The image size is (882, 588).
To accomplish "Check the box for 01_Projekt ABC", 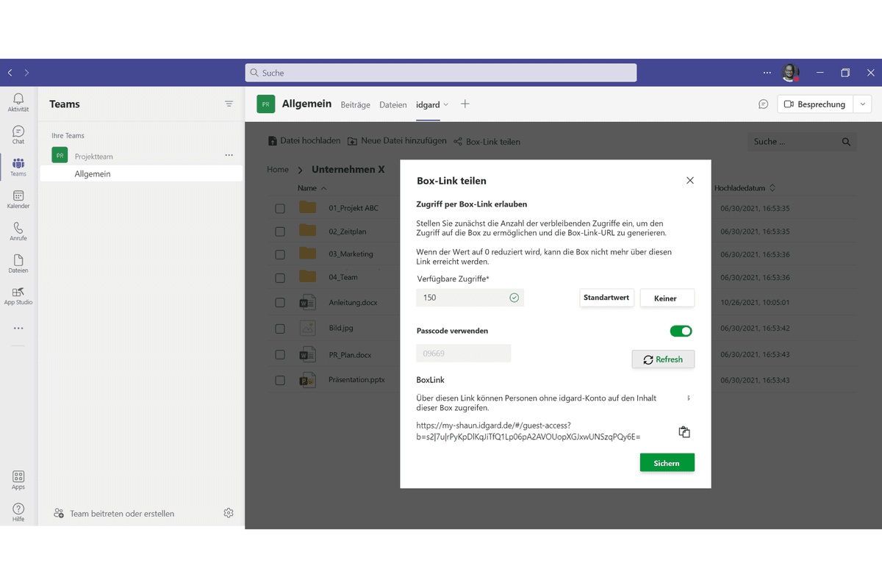I will [280, 209].
